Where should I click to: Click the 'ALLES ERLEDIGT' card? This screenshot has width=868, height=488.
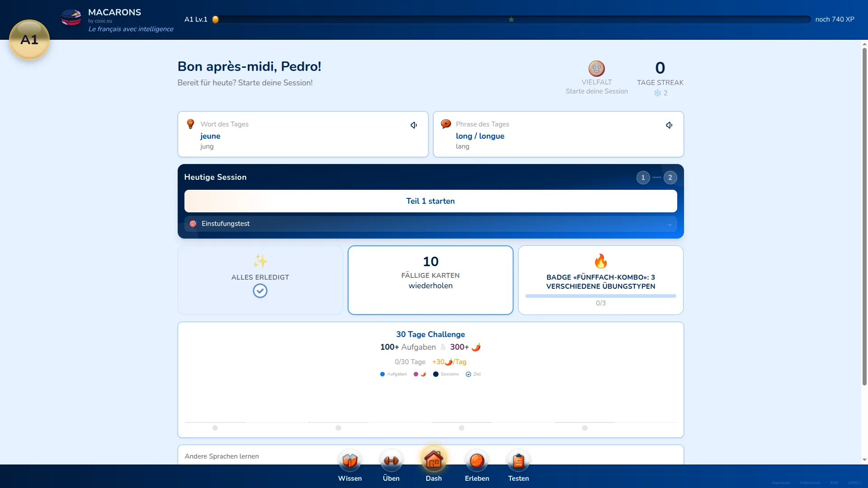point(260,280)
